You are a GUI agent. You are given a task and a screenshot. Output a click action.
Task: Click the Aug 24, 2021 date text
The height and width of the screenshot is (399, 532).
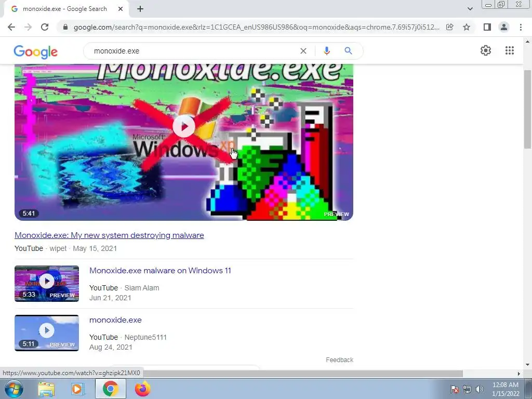pos(111,347)
